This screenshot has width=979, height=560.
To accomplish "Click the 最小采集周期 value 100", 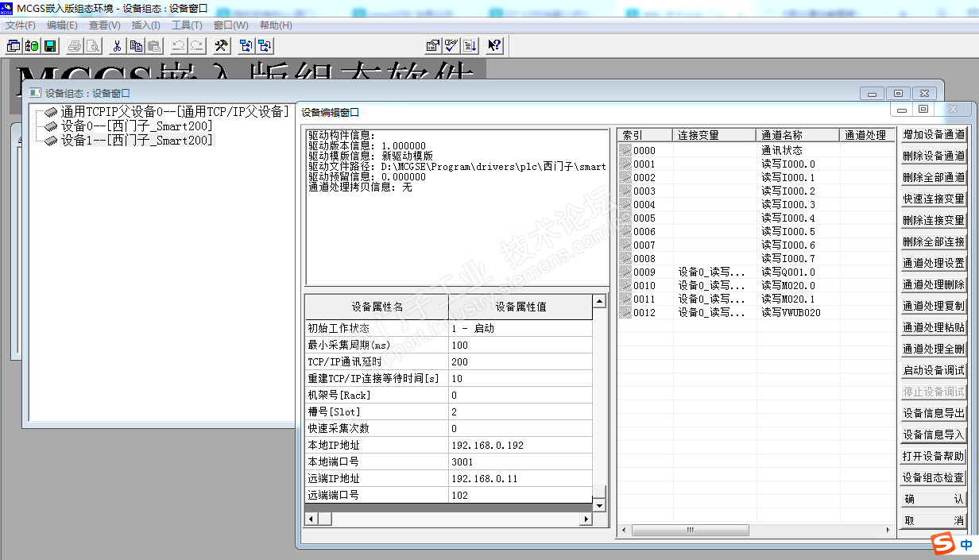I will (520, 345).
